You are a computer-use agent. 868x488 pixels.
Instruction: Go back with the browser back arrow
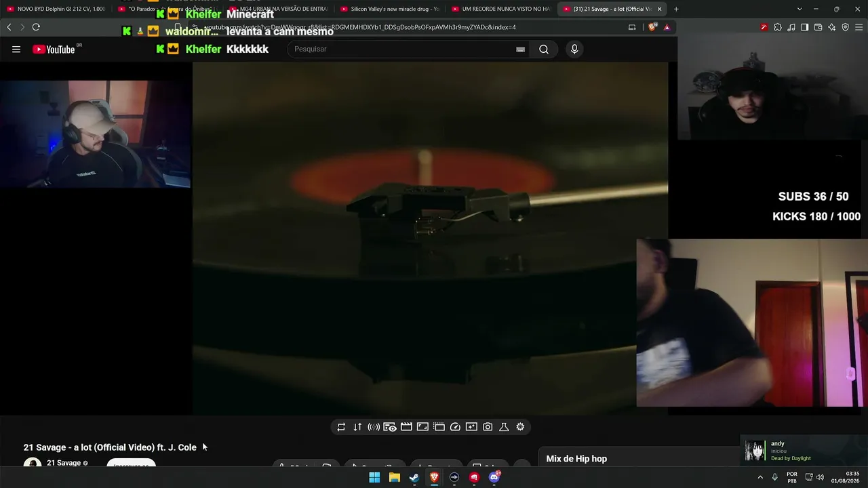coord(9,27)
